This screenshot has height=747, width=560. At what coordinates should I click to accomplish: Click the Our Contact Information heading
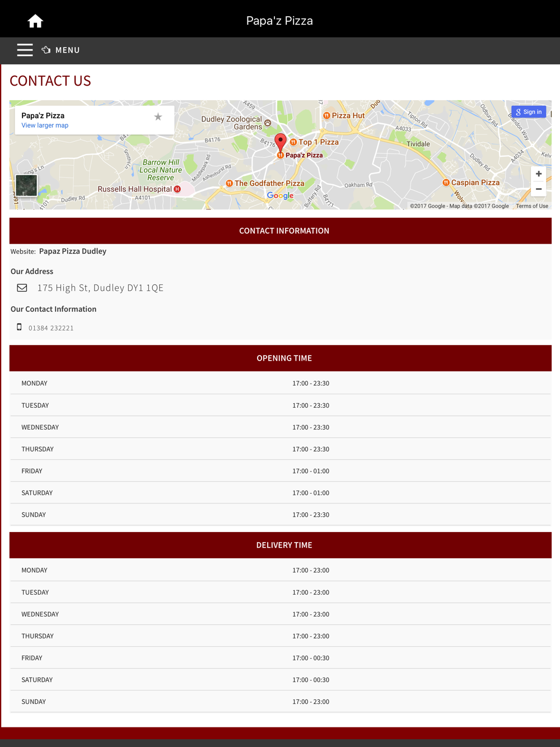[53, 309]
